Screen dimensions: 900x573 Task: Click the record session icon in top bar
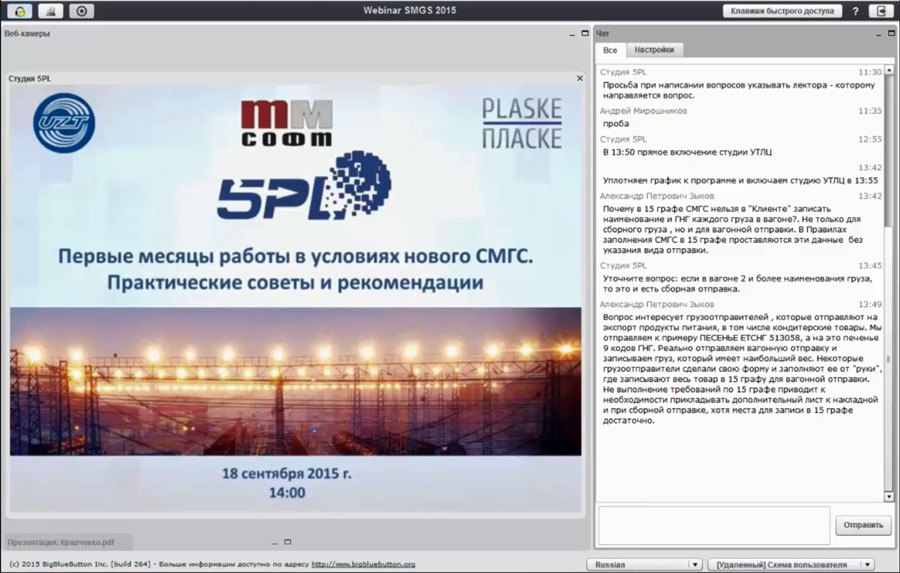[82, 11]
